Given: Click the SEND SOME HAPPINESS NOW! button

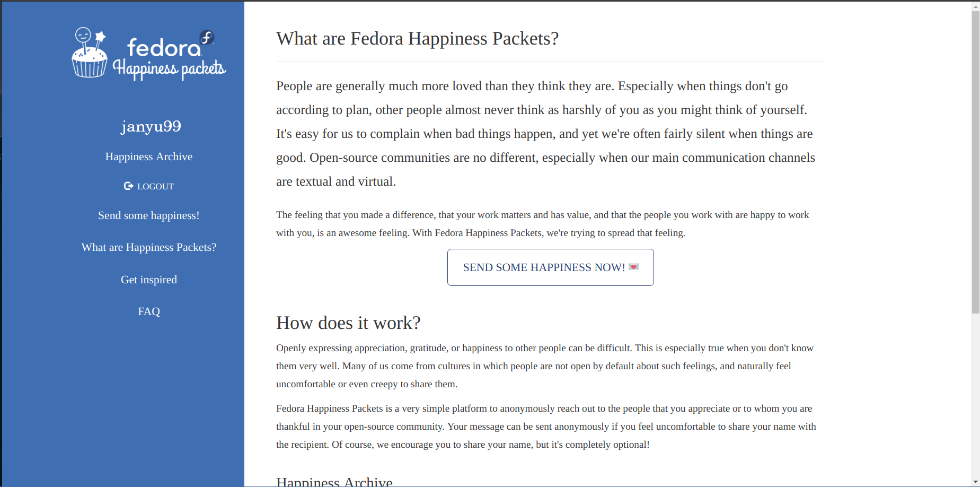Looking at the screenshot, I should 551,267.
